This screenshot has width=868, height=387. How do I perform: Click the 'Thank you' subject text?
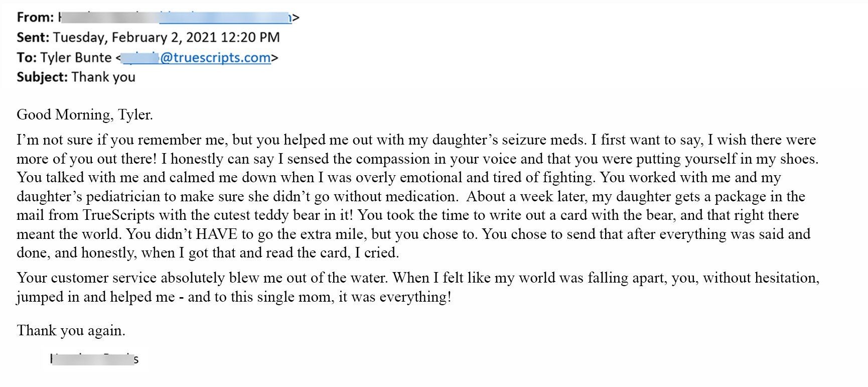(103, 77)
